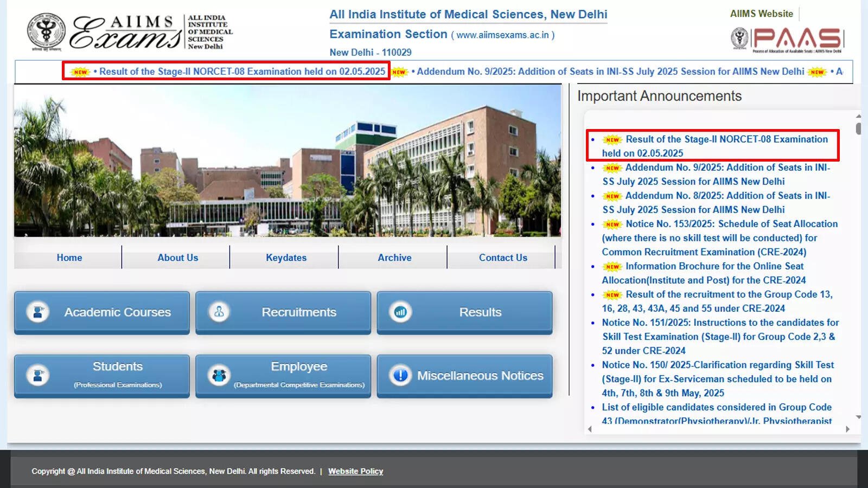Open Addendum No. 9/2025 announcement
868x488 pixels.
pyautogui.click(x=716, y=175)
